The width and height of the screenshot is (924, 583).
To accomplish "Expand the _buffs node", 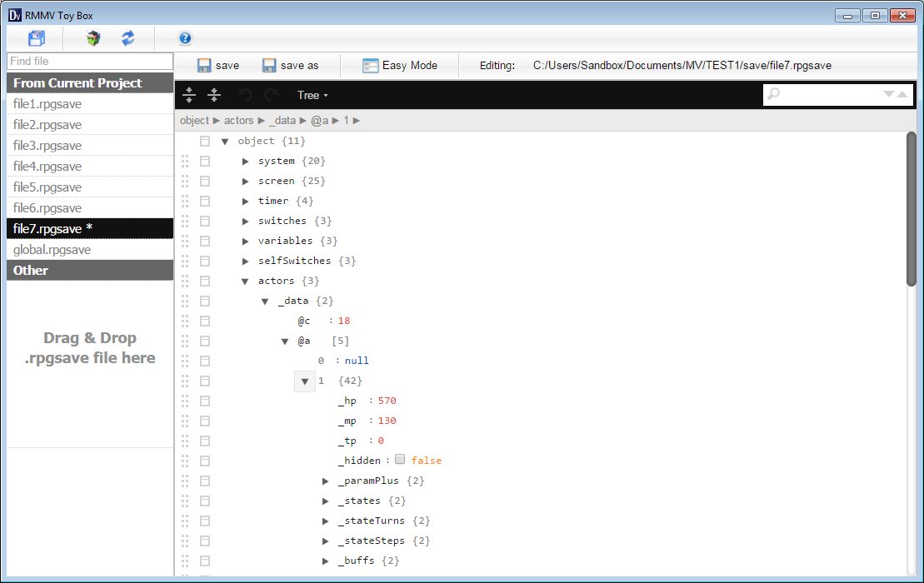I will (x=325, y=561).
